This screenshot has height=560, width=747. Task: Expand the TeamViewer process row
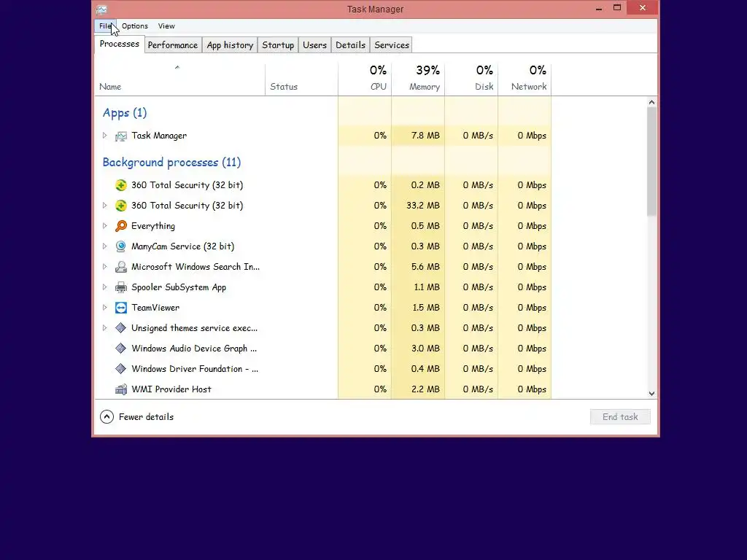(105, 308)
